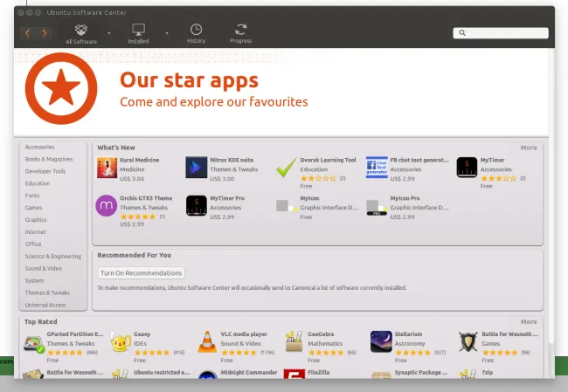Click the Dvorak Learning Tool checkmark icon
The height and width of the screenshot is (392, 568).
(286, 168)
